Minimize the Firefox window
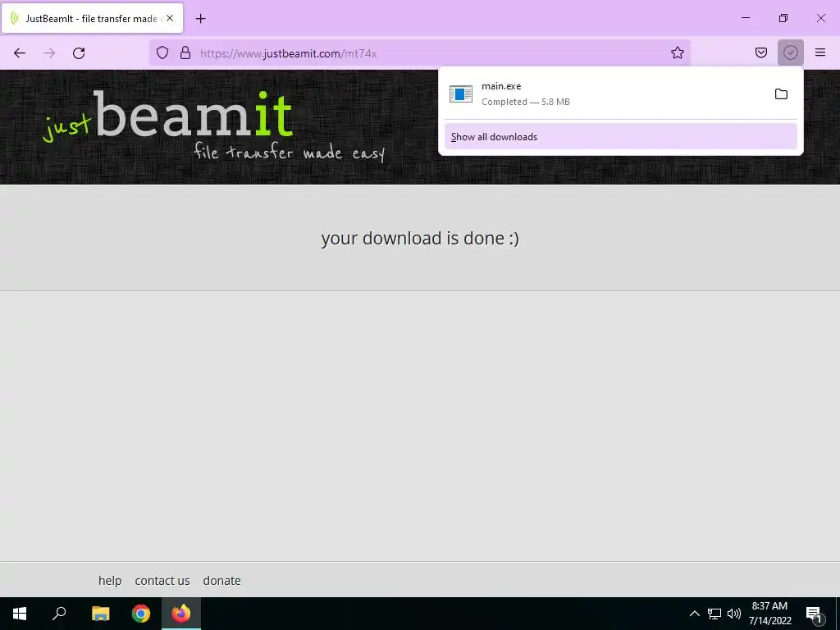Image resolution: width=840 pixels, height=630 pixels. coord(745,18)
